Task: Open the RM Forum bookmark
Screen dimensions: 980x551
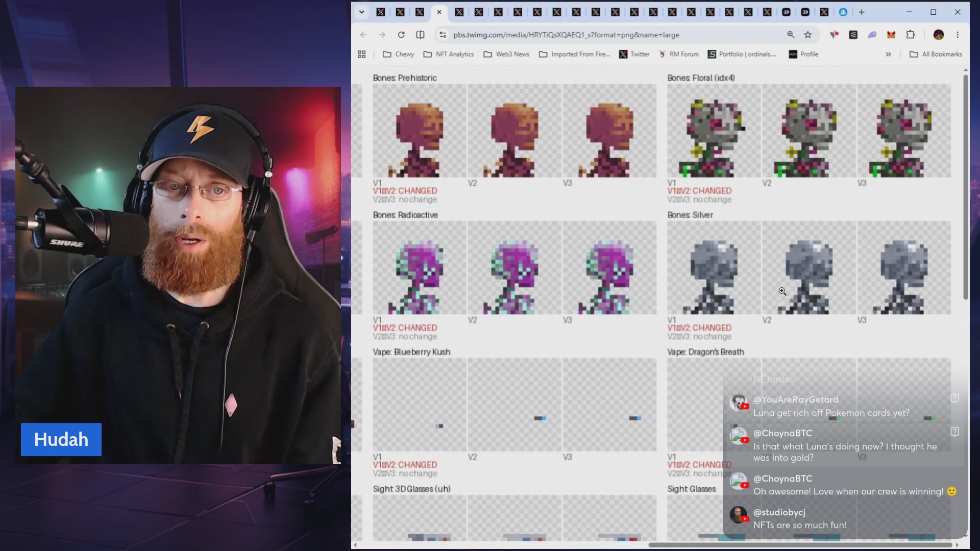Action: coord(678,54)
